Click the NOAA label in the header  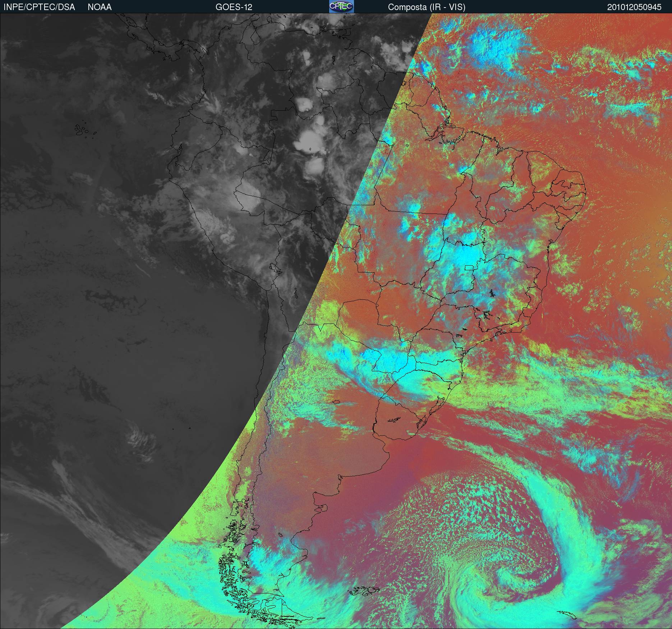[100, 7]
